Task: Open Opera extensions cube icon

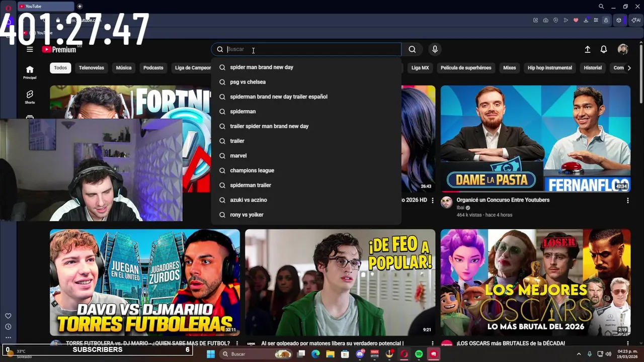Action: click(619, 20)
